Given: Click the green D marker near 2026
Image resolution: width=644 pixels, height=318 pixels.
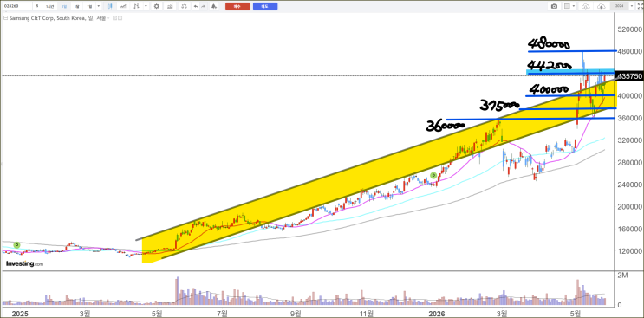Looking at the screenshot, I should pos(433,175).
